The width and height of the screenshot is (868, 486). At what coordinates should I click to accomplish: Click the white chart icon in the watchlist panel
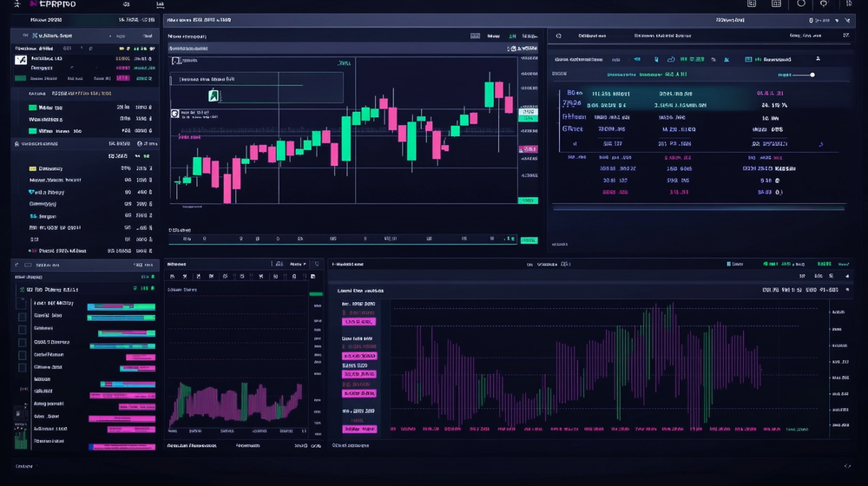tap(21, 60)
